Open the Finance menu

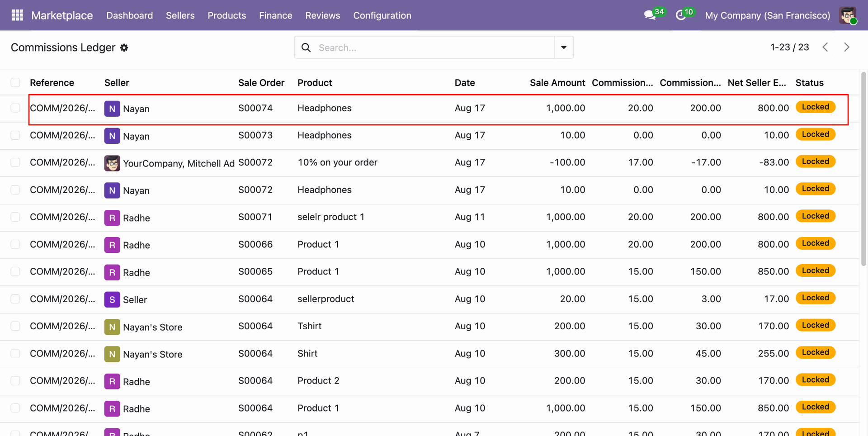pyautogui.click(x=275, y=15)
